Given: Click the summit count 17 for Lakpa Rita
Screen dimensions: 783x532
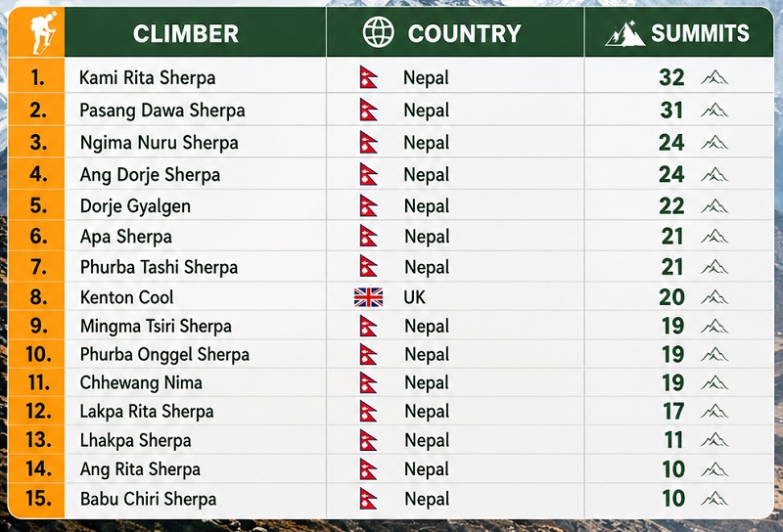Looking at the screenshot, I should pos(673,412).
